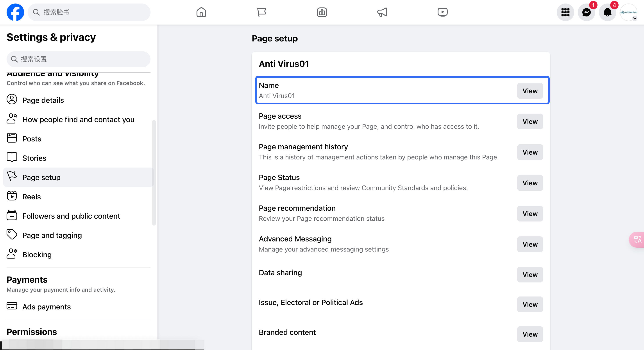Go to Stories settings
644x350 pixels.
79,158
